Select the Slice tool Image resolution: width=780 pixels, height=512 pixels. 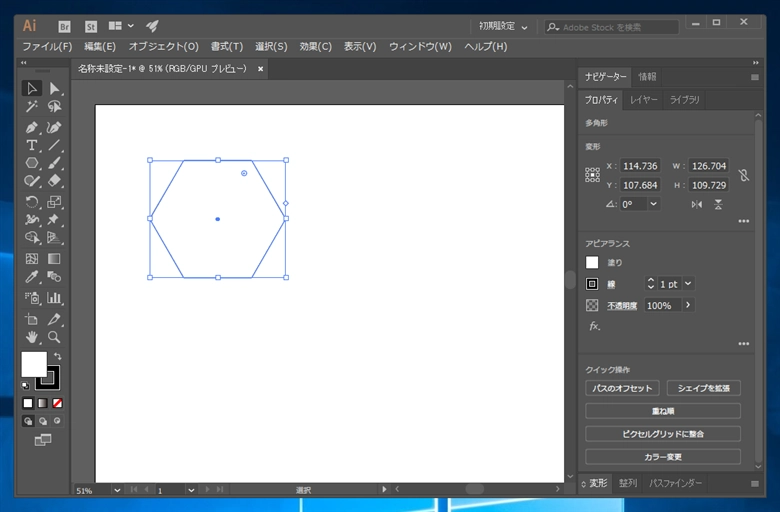pos(54,319)
